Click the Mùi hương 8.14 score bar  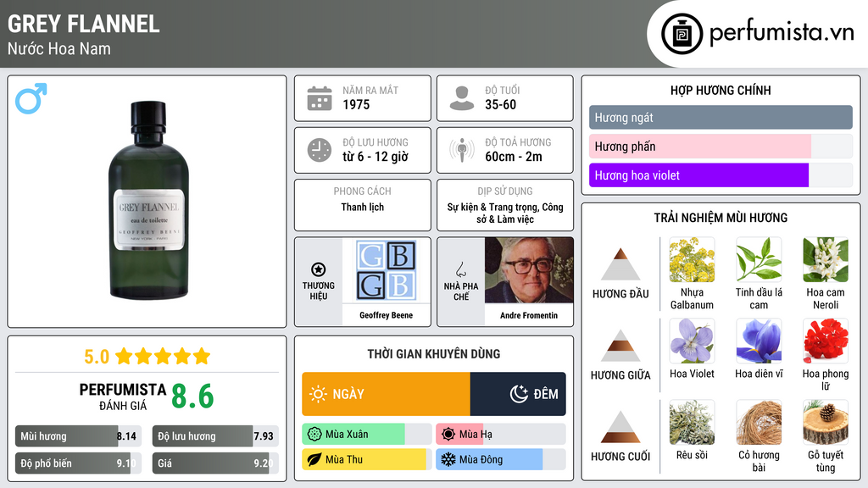pos(78,436)
